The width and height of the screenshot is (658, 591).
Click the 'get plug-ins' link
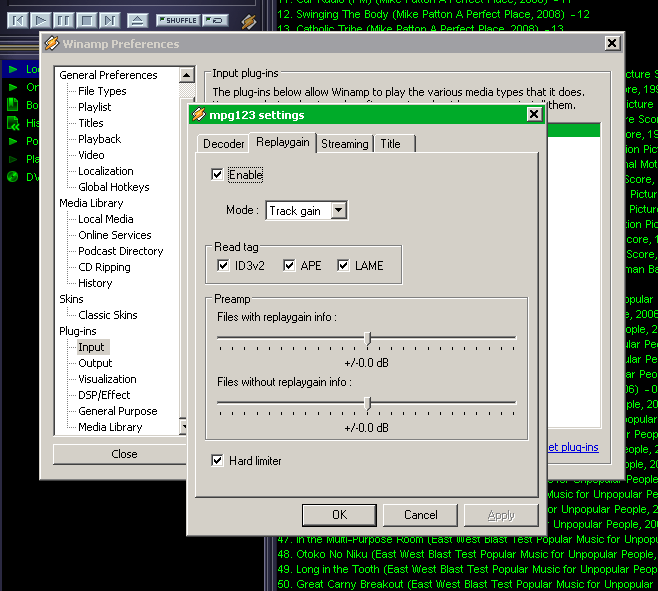click(573, 447)
